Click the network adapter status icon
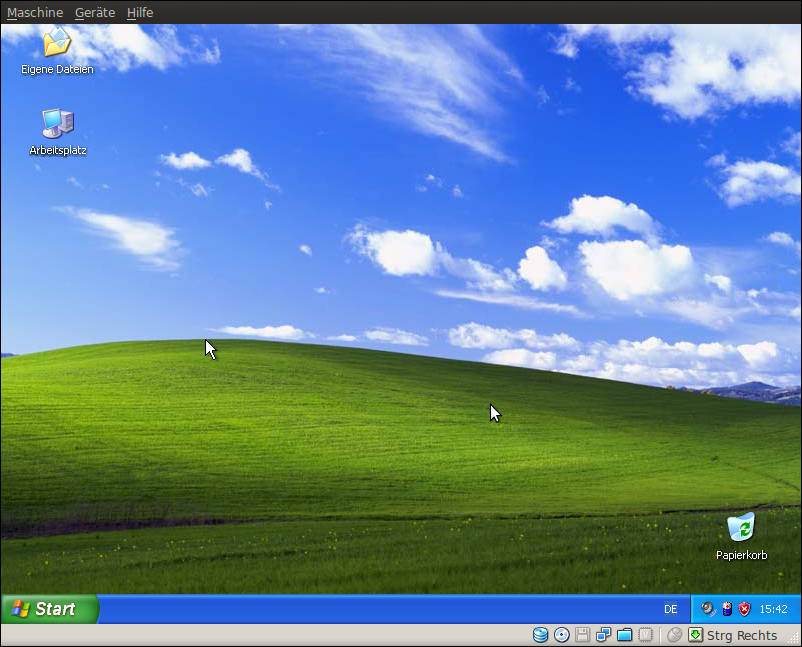This screenshot has height=647, width=802. pyautogui.click(x=604, y=635)
